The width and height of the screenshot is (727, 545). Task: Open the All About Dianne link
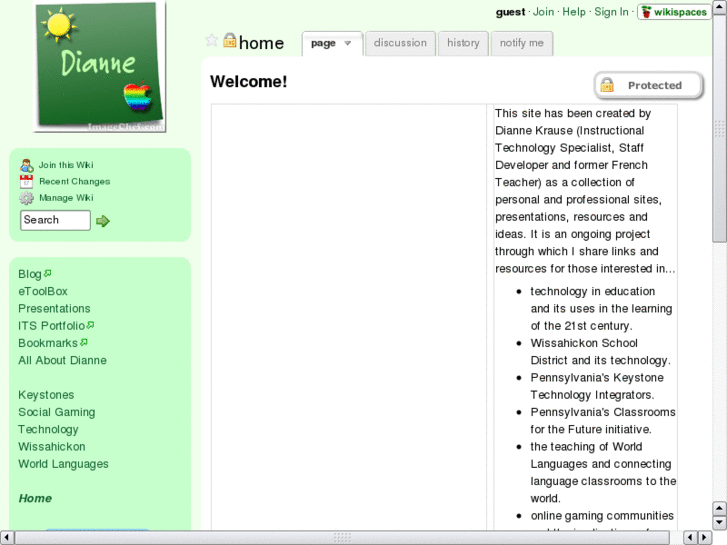(x=62, y=360)
